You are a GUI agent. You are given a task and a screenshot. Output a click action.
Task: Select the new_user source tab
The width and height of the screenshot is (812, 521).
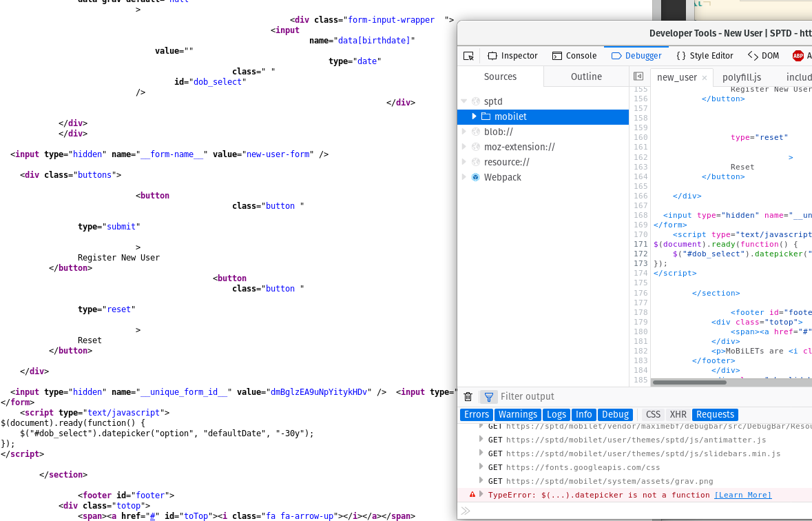click(x=677, y=77)
